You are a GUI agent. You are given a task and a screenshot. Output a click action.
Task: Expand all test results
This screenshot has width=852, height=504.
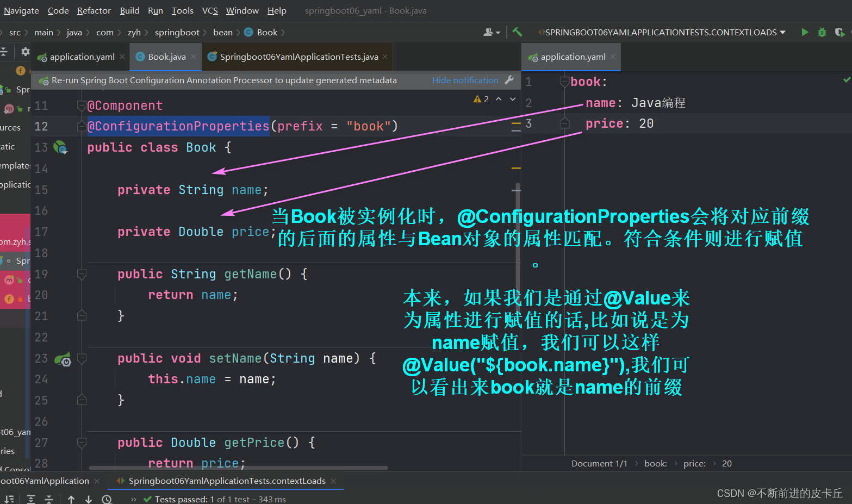[x=31, y=499]
